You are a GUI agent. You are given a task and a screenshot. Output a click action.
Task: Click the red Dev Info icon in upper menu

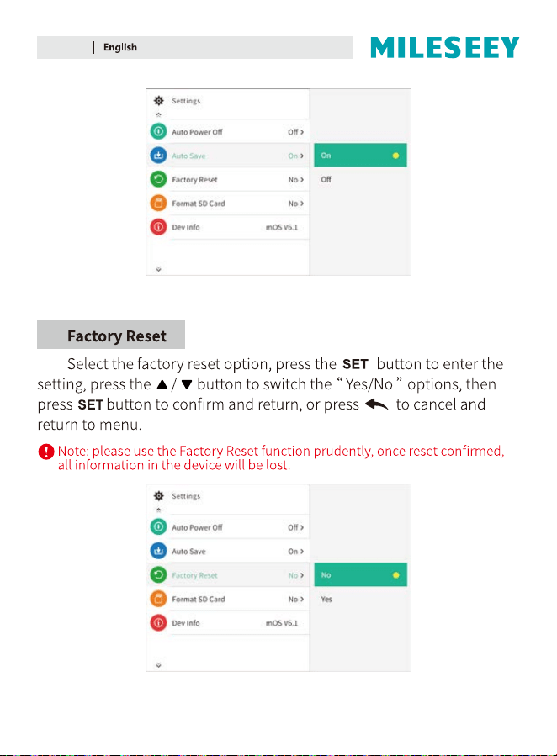tap(158, 226)
